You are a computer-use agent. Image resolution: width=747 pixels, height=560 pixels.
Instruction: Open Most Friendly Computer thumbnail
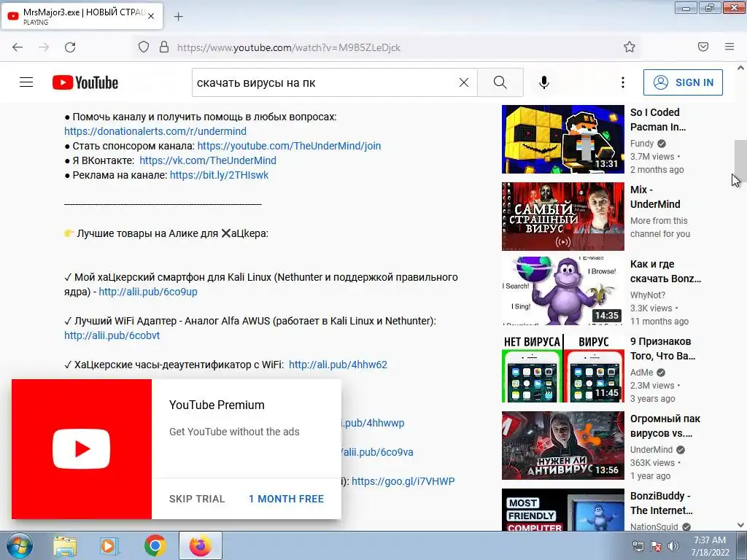coord(563,510)
